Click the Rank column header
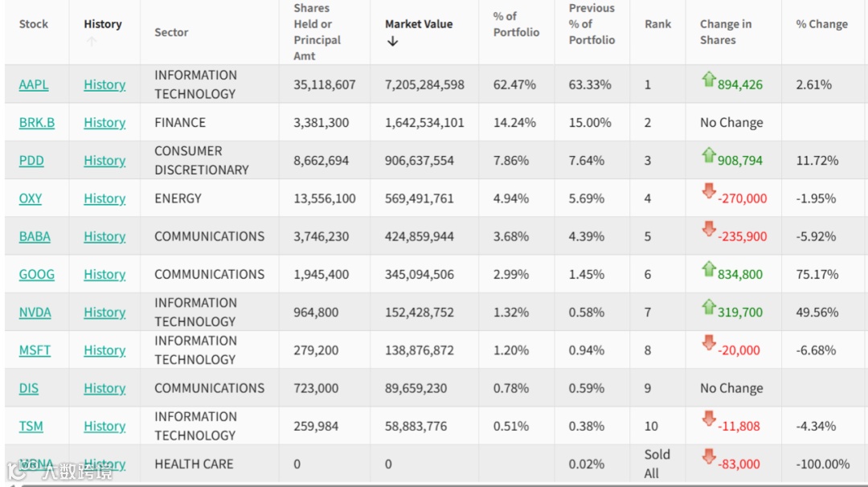Screen dimensions: 868x487 [x=657, y=24]
